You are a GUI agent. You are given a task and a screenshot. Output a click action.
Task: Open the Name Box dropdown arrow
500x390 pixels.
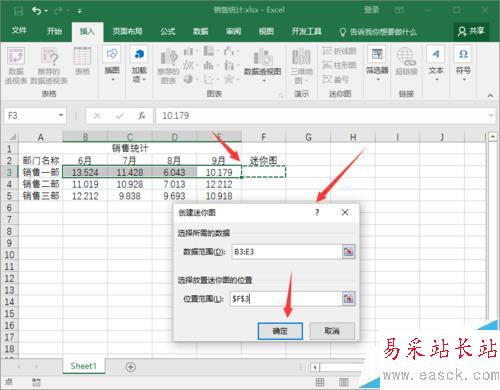point(61,115)
